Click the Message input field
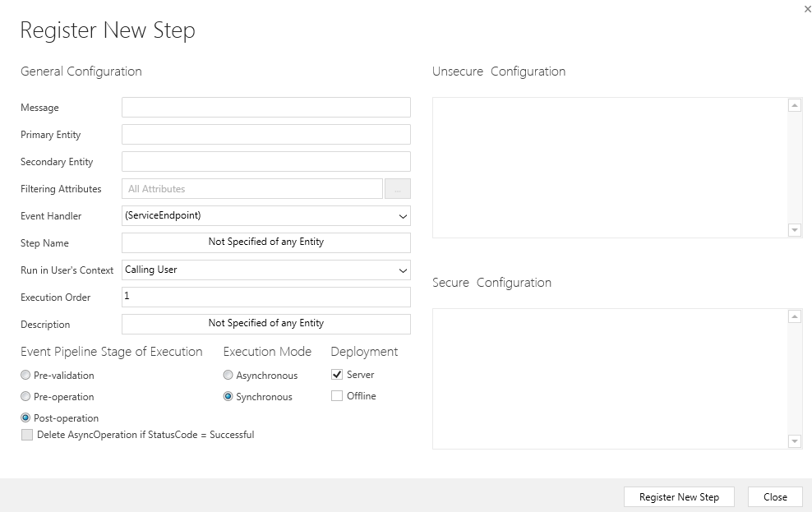Screen dimensions: 812x512 pos(265,108)
